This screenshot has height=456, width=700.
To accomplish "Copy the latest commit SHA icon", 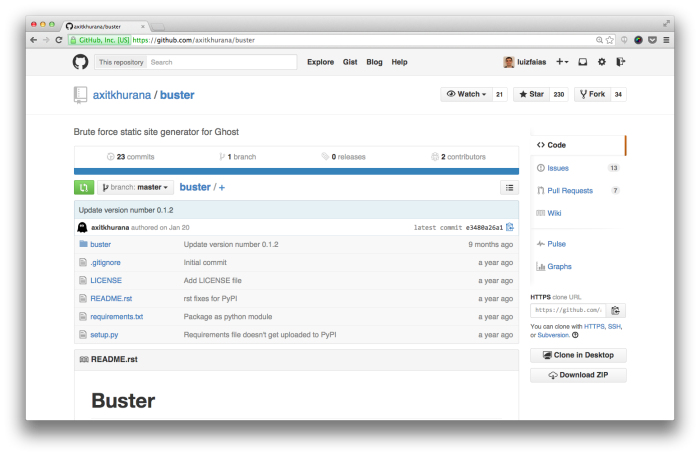I will 510,227.
